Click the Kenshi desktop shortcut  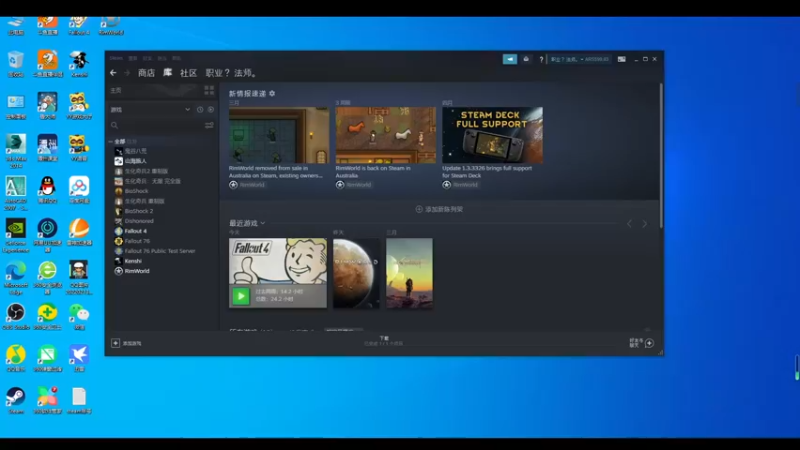pos(79,64)
